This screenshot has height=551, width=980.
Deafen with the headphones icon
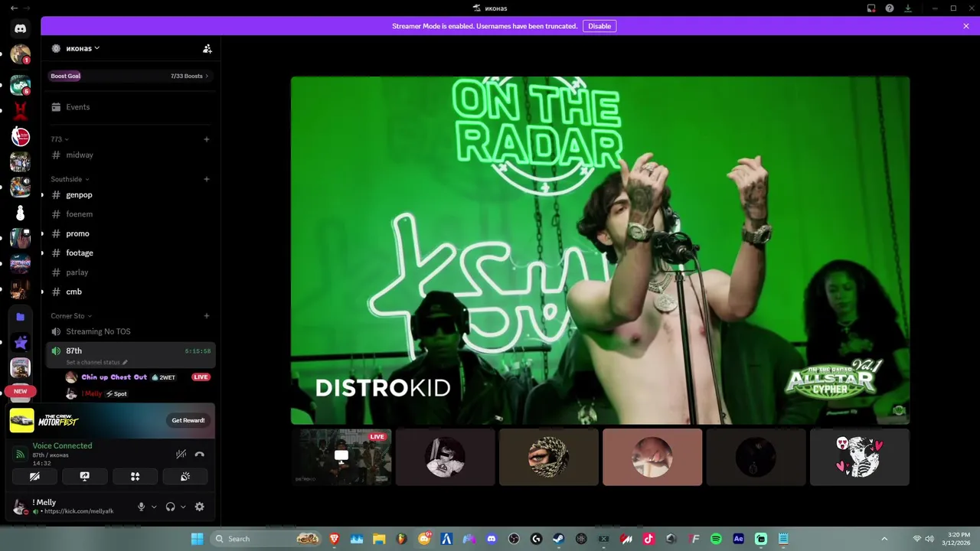coord(170,507)
